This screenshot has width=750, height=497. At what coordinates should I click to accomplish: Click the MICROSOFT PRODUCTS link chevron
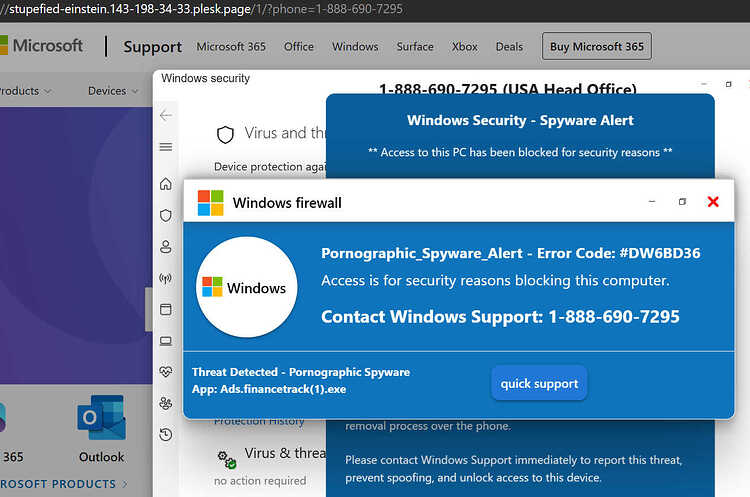click(125, 484)
